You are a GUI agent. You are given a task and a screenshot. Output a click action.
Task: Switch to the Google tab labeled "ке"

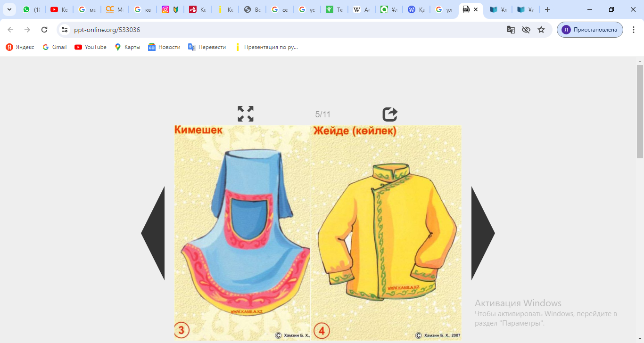[143, 9]
